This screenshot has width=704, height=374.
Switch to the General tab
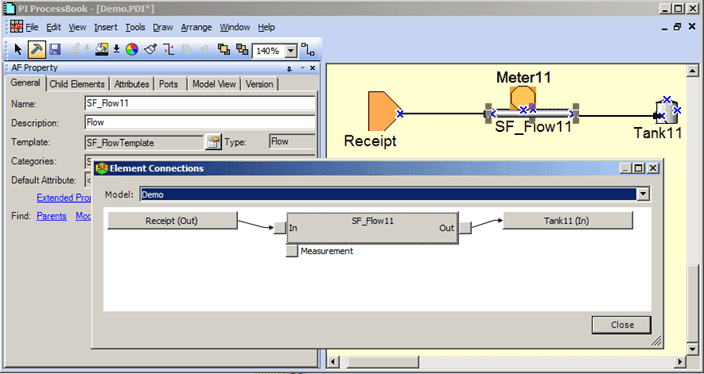tap(26, 83)
